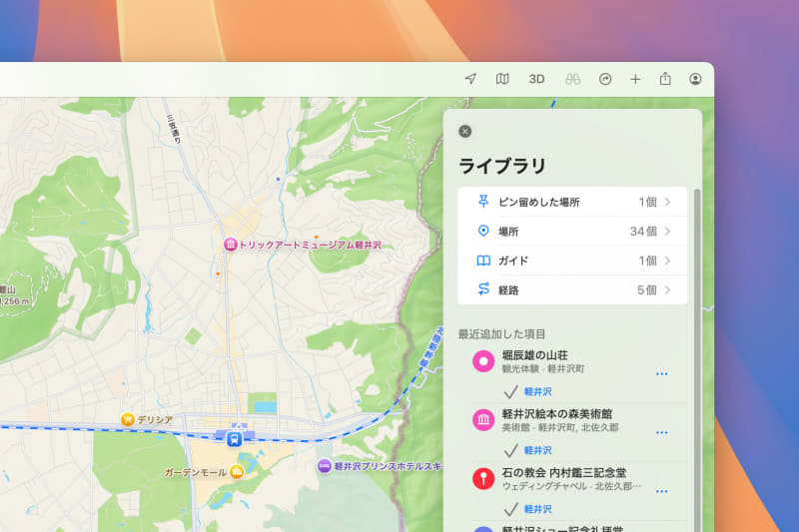Screen dimensions: 799x532
Task: Click the checkmark under 石の教会
Action: coord(510,509)
